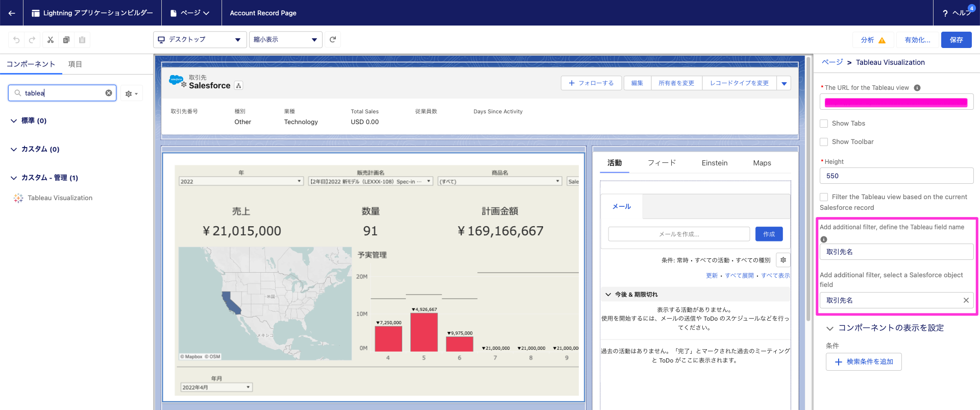
Task: Clear the search text icon
Action: point(109,93)
